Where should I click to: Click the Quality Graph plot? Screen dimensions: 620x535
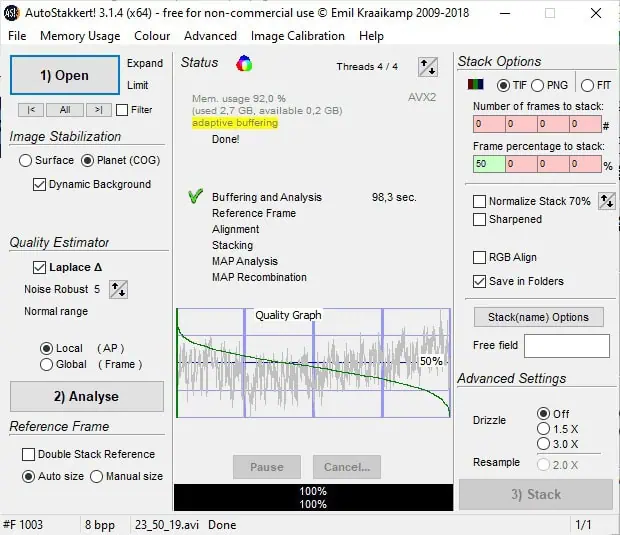click(x=313, y=363)
